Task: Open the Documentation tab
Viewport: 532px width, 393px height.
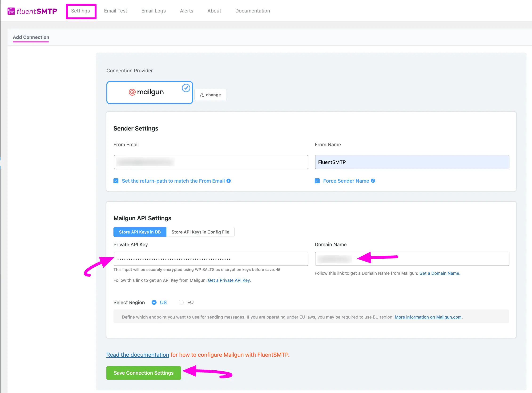Action: 252,11
